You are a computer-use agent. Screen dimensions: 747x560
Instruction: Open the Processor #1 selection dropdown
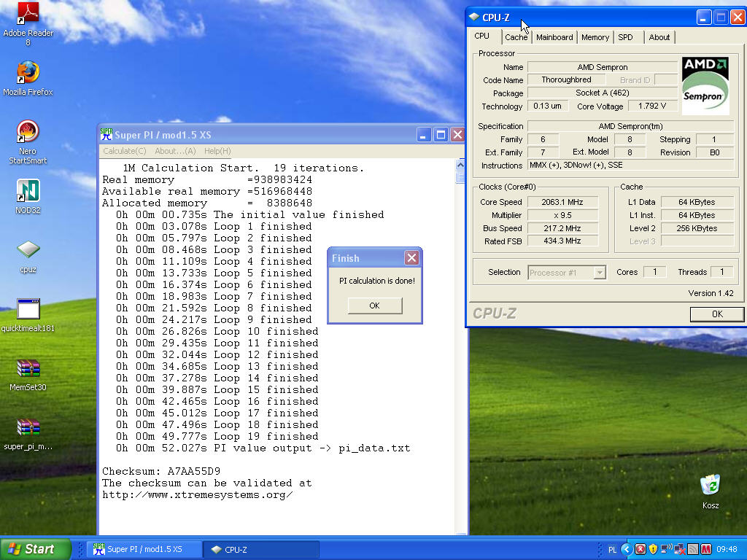600,273
